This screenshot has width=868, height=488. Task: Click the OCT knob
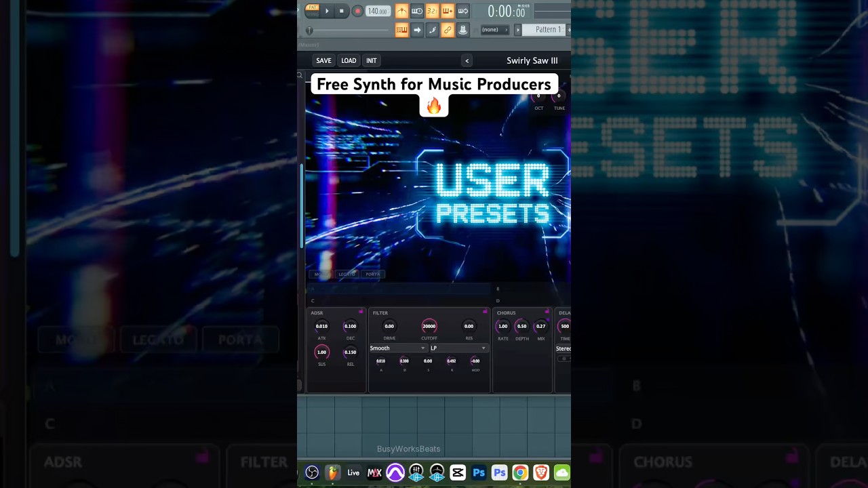pos(538,97)
